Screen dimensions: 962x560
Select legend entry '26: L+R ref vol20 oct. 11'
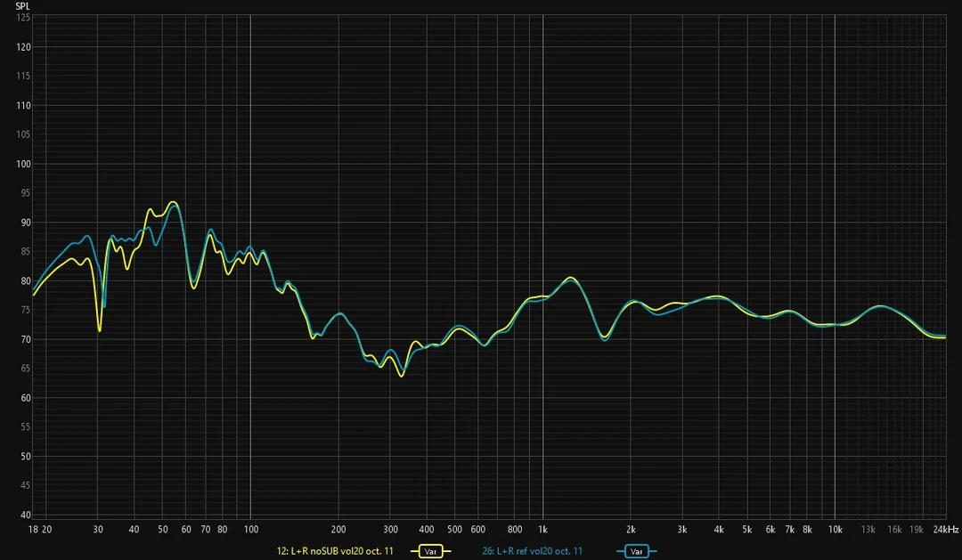532,551
